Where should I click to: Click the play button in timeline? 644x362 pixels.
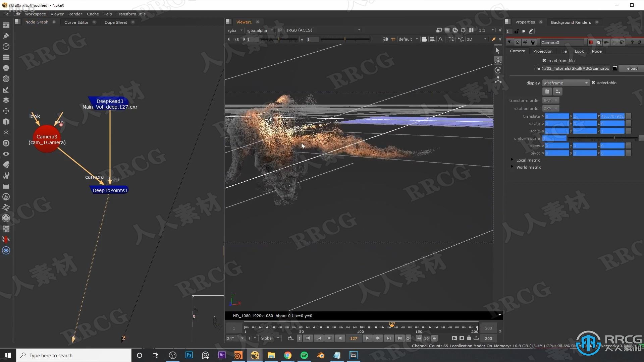coord(368,338)
